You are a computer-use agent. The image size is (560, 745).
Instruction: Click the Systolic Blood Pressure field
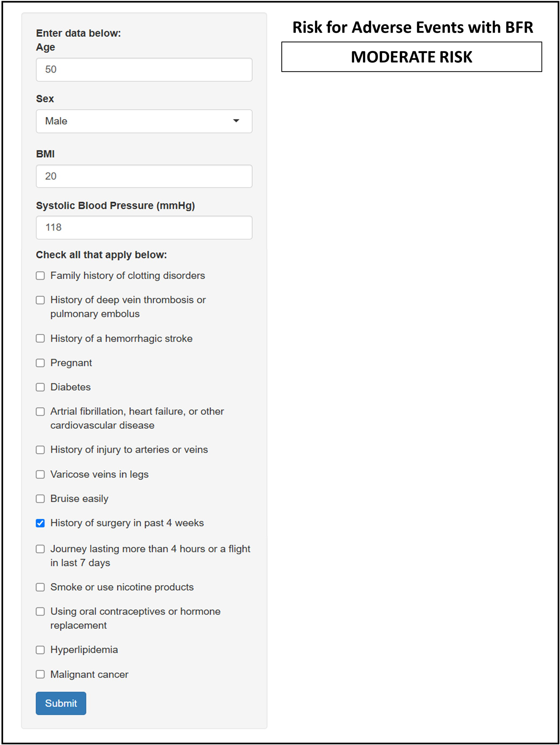pyautogui.click(x=144, y=227)
